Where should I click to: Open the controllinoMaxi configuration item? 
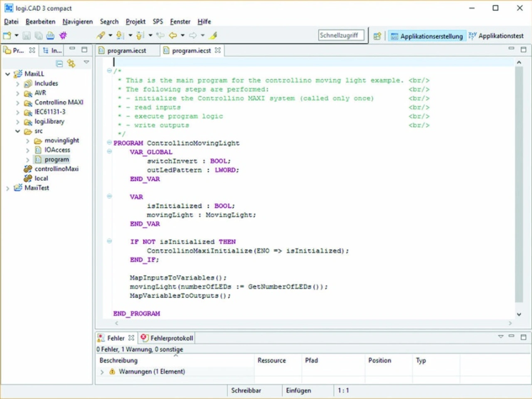pyautogui.click(x=56, y=169)
